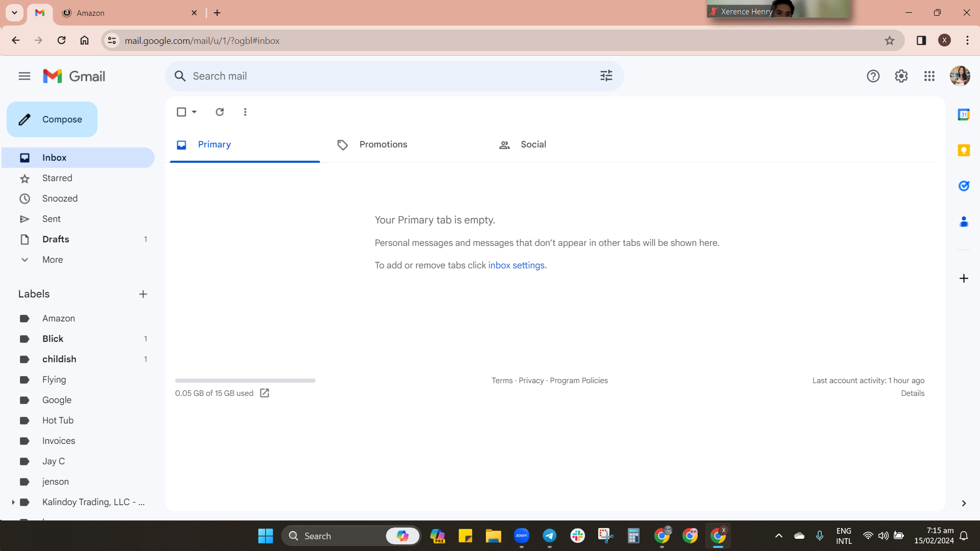Go back with browser back arrow

15,40
